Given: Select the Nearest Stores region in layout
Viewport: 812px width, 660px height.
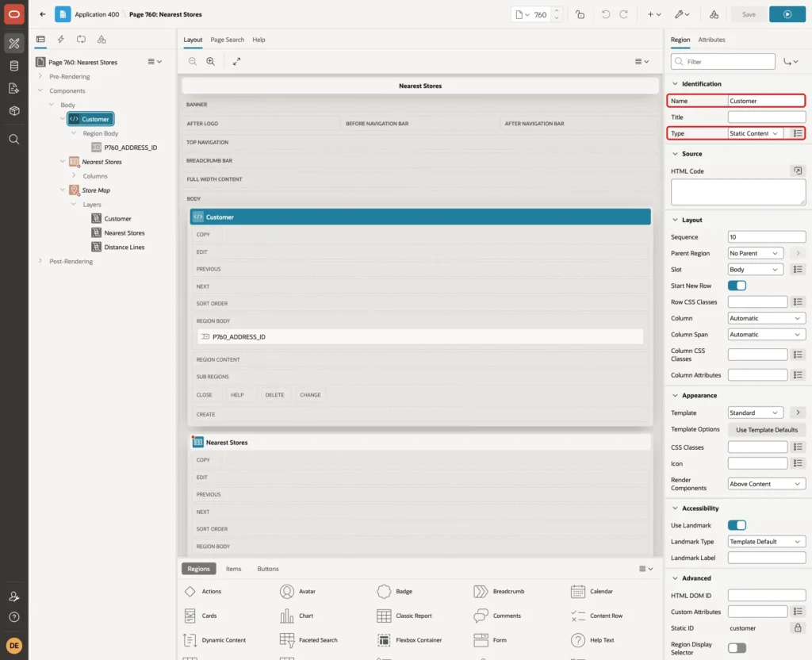Looking at the screenshot, I should pyautogui.click(x=420, y=443).
